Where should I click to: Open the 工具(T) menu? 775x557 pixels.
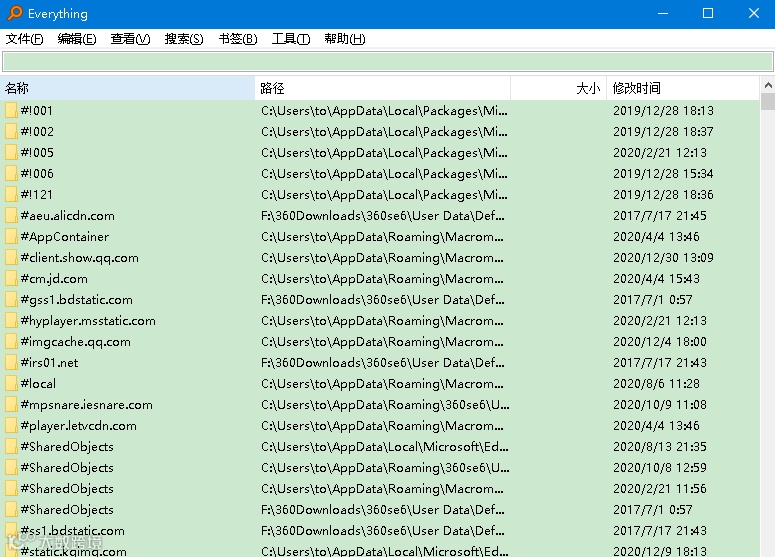pos(291,39)
